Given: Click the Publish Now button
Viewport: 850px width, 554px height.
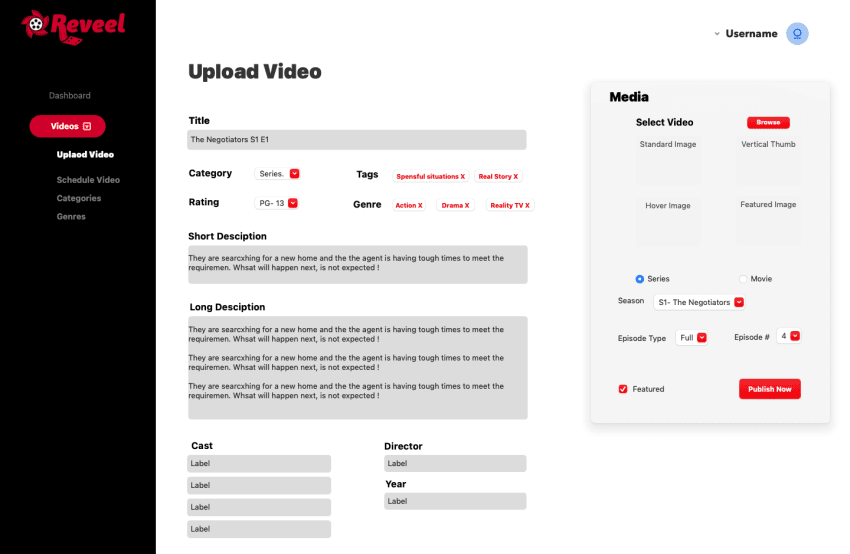Looking at the screenshot, I should [770, 389].
